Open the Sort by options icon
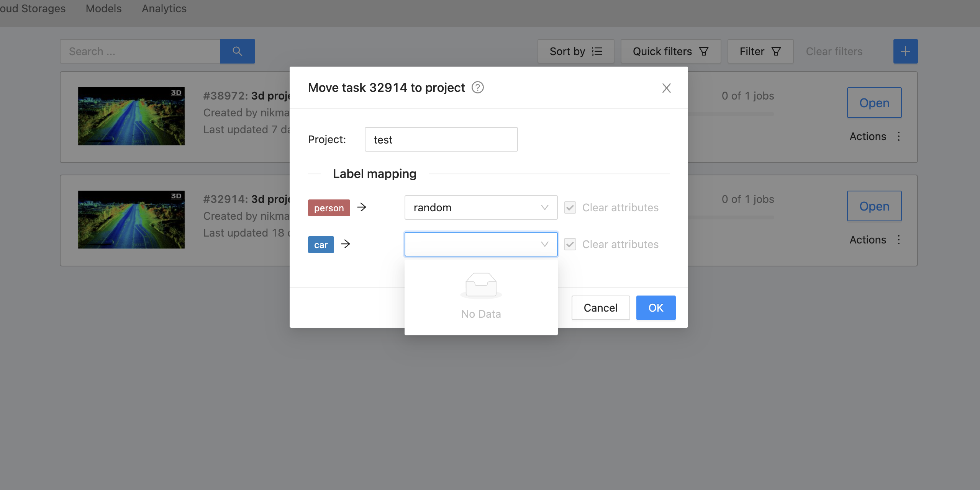 (596, 51)
